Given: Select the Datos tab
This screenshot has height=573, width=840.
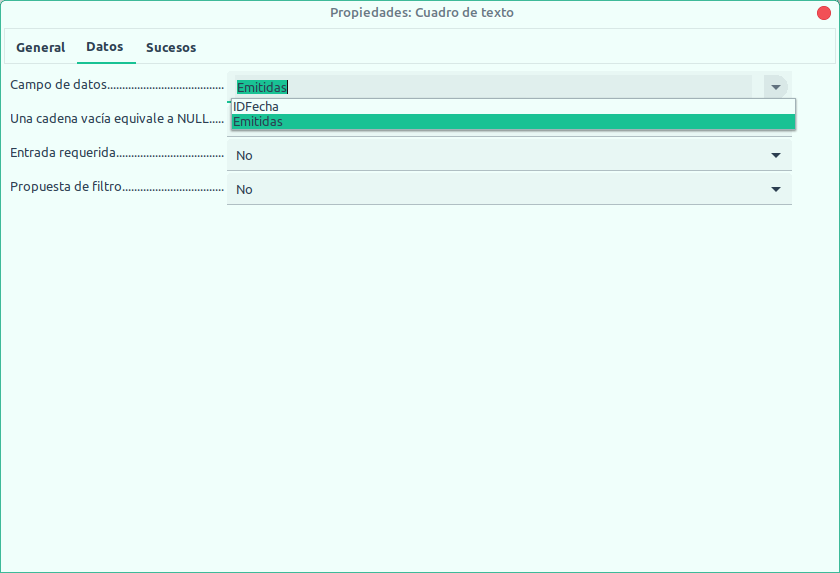Looking at the screenshot, I should 105,47.
